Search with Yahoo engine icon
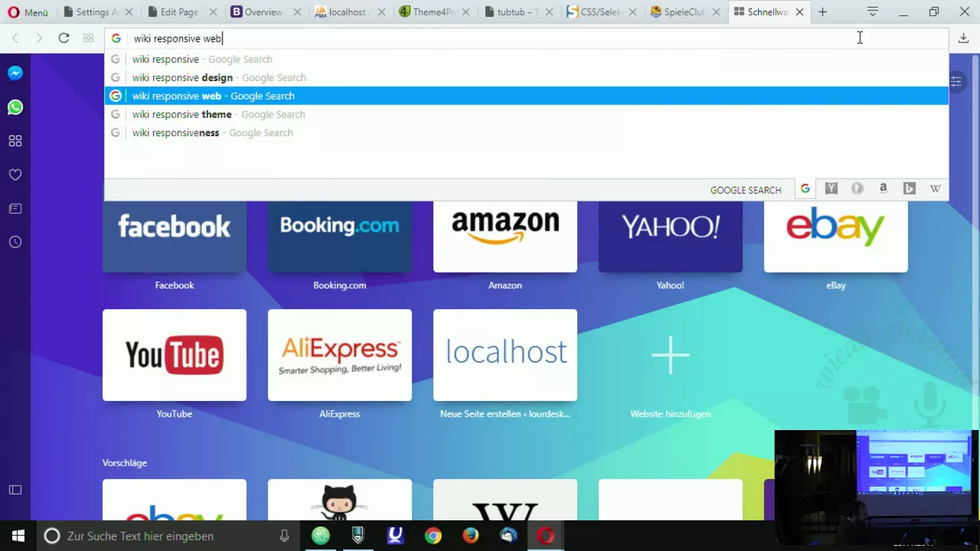Screen dimensions: 980x551 (831, 188)
